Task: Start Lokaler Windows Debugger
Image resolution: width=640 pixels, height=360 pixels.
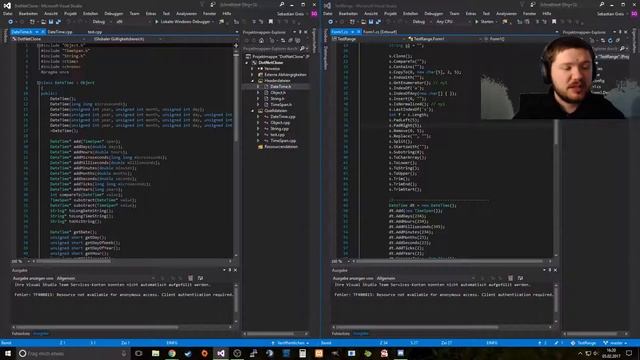Action: point(182,22)
